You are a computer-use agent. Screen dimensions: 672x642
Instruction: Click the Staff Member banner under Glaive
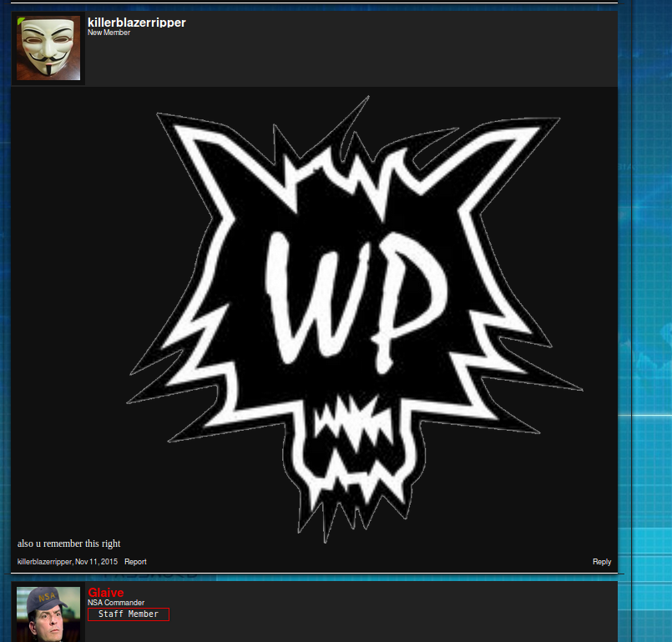click(x=129, y=614)
